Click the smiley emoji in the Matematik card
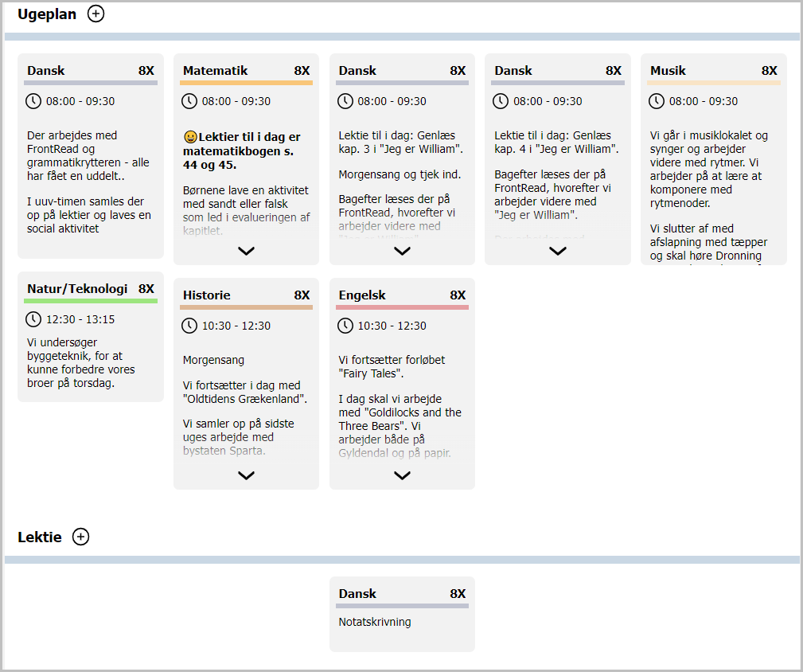The height and width of the screenshot is (672, 803). point(190,138)
